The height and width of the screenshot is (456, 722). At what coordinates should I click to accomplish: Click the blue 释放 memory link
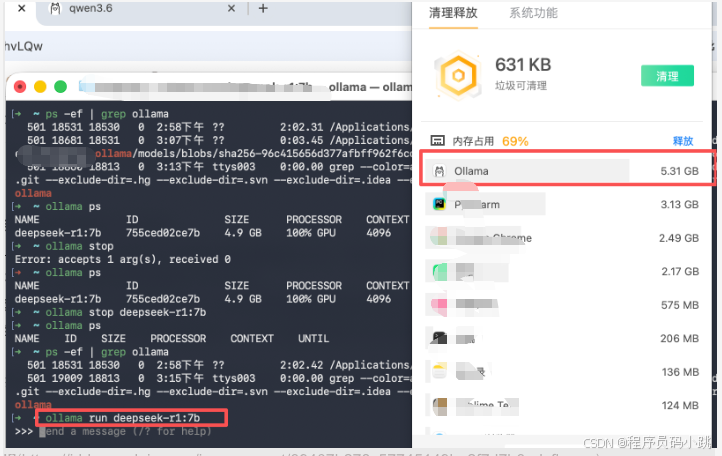(683, 141)
